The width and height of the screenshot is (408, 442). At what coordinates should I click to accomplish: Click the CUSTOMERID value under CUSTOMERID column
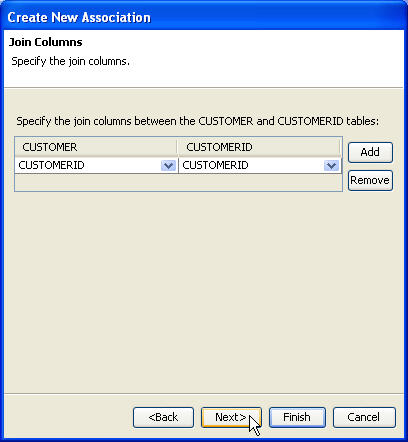215,165
